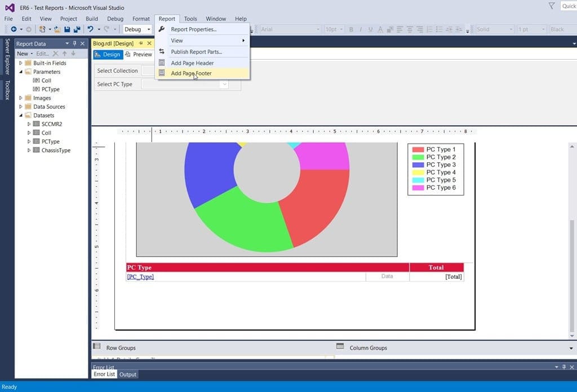Close the Blog.rdl [Design] tab
The height and width of the screenshot is (392, 577).
point(149,43)
